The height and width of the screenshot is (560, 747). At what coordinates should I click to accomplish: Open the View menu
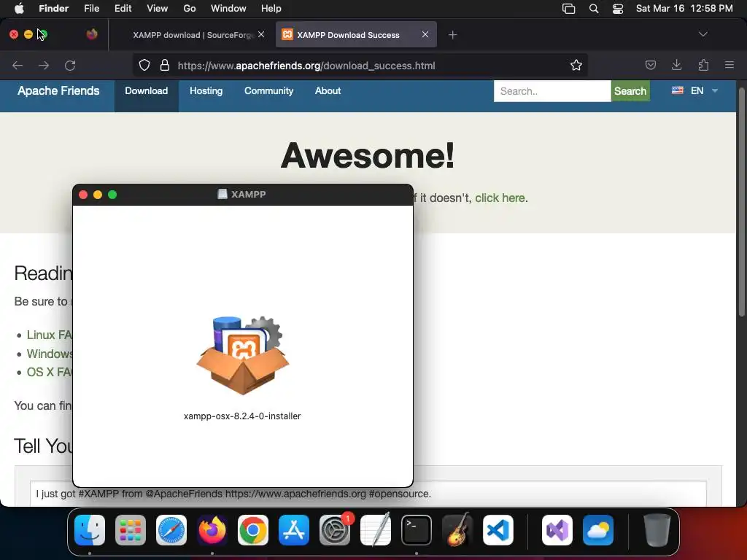coord(158,9)
